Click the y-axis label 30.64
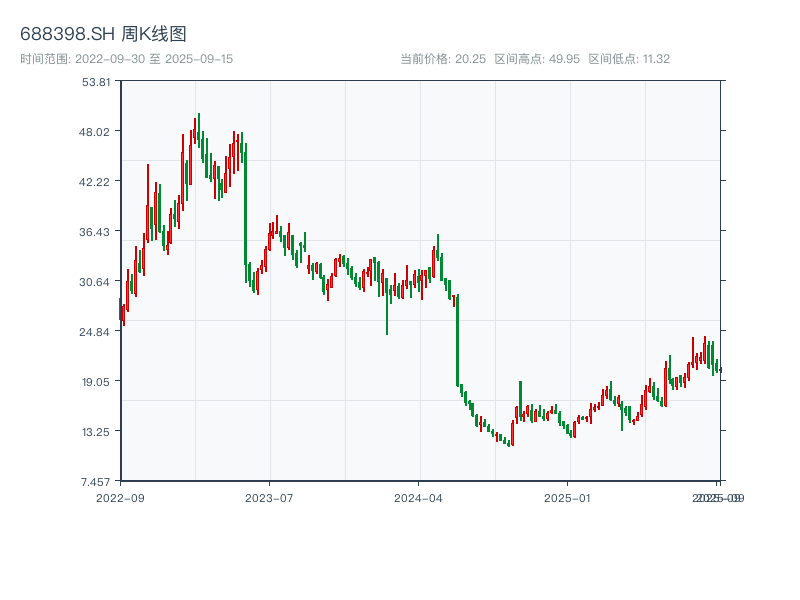Viewport: 800px width, 600px height. [x=94, y=282]
